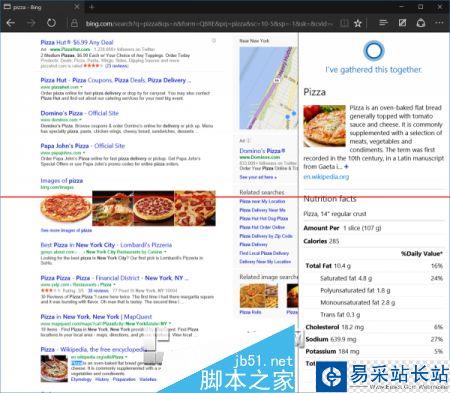Click the second pizza slice image thumbnail
Screen dimensions: 450x393
(x=113, y=208)
